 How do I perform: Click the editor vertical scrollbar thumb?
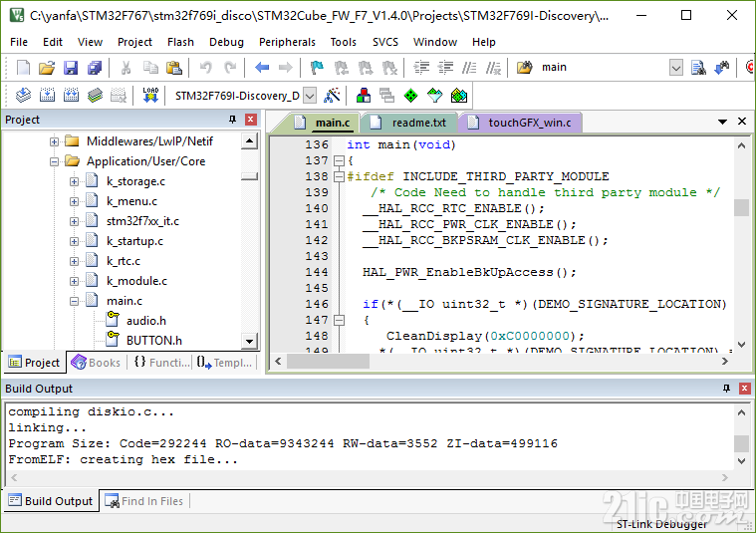pos(741,208)
